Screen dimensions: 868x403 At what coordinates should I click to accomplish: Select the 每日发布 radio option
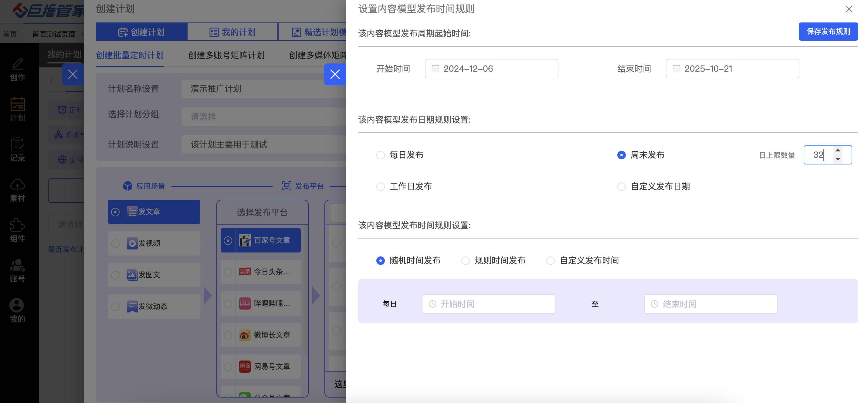pyautogui.click(x=380, y=155)
